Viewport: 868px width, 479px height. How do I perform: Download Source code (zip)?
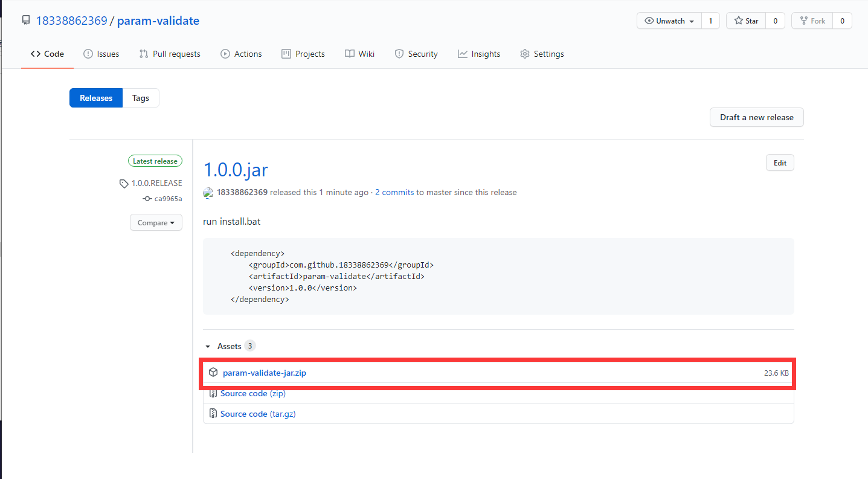tap(253, 393)
